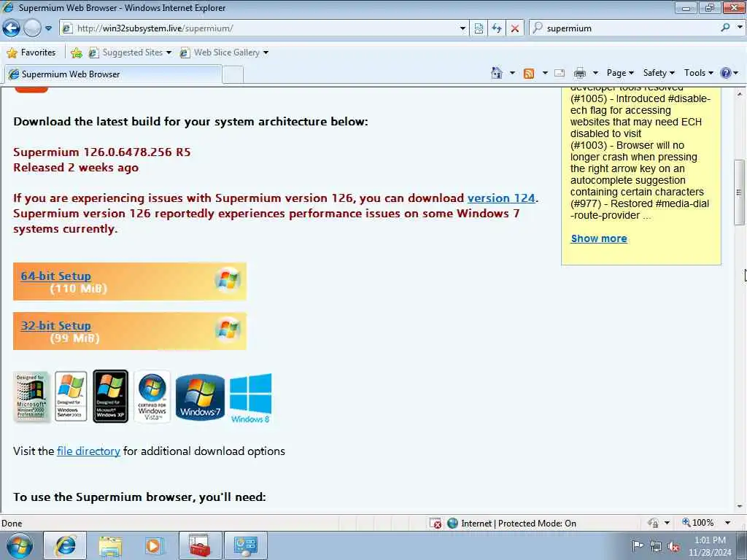Click the popup blocker status bar icon

pos(436,524)
